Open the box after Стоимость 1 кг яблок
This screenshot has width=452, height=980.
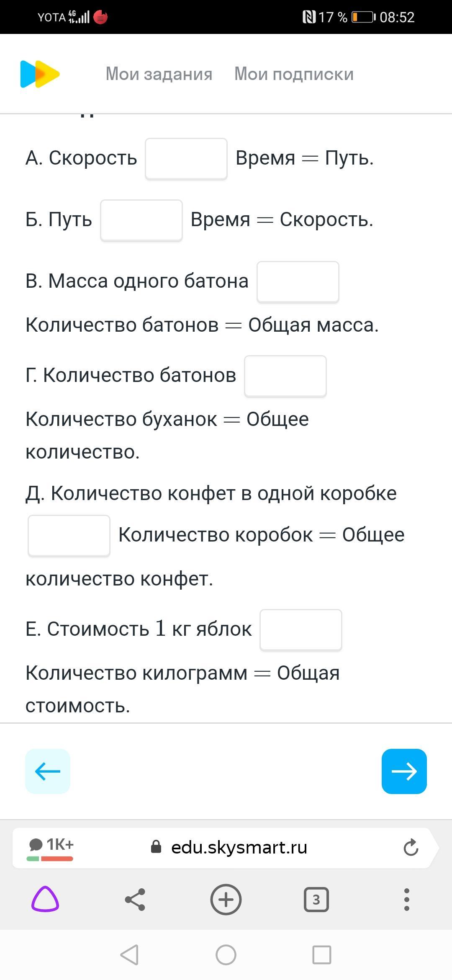click(x=301, y=630)
